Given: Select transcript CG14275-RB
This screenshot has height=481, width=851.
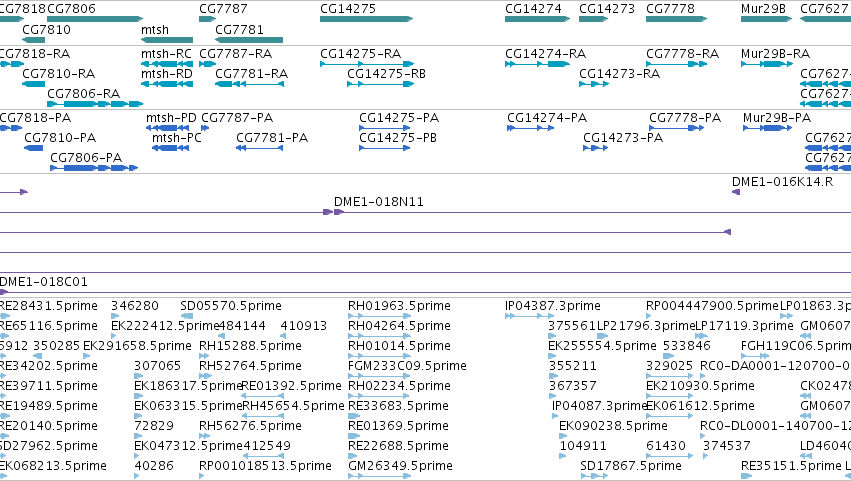Looking at the screenshot, I should tap(380, 84).
